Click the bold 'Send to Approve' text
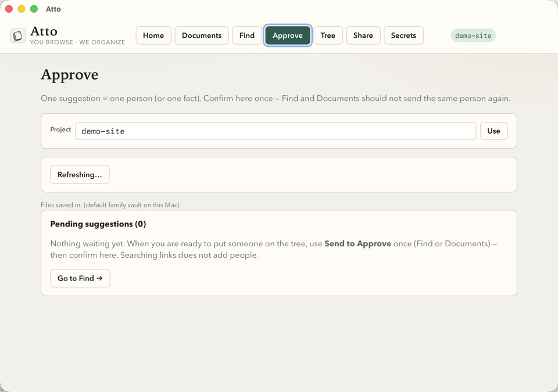The width and height of the screenshot is (558, 392). coord(357,244)
